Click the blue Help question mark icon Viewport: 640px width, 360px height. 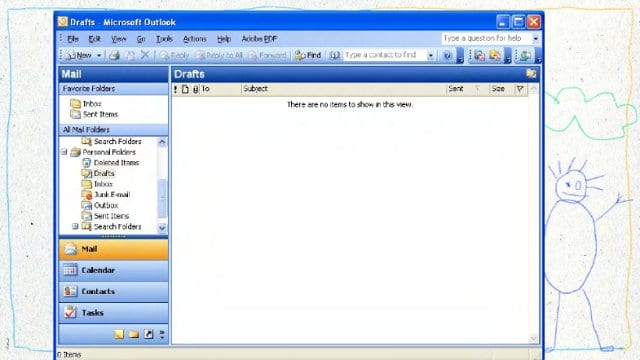click(x=448, y=55)
